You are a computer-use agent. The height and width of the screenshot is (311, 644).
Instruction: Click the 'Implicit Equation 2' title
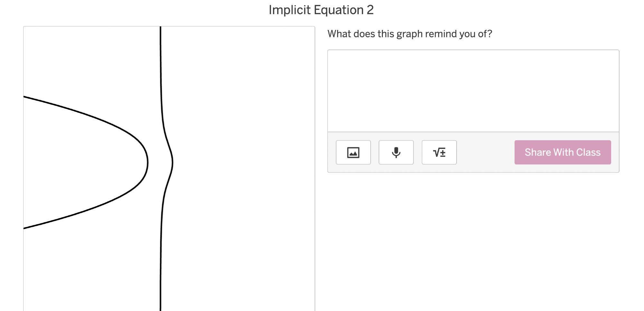(x=321, y=10)
